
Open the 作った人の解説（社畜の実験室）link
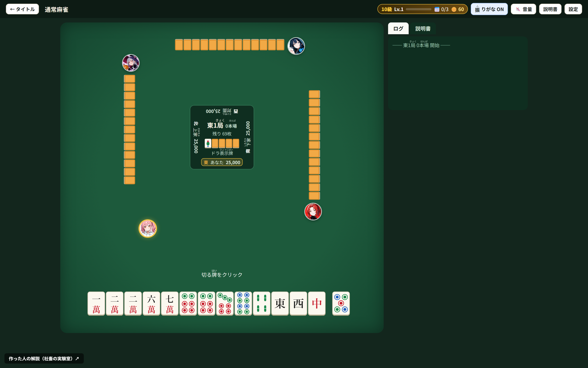click(x=44, y=358)
